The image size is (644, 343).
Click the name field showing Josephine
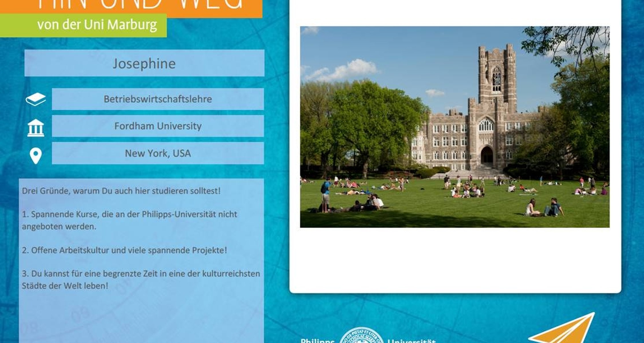point(144,63)
